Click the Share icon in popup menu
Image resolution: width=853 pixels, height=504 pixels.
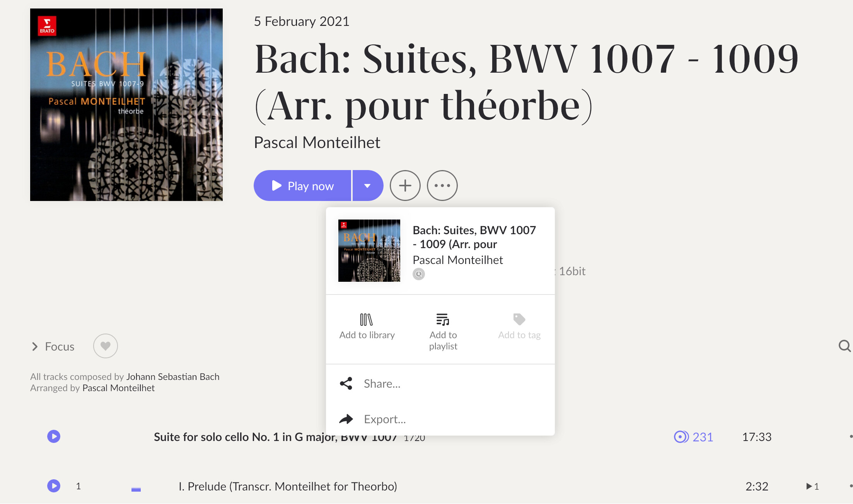[346, 383]
